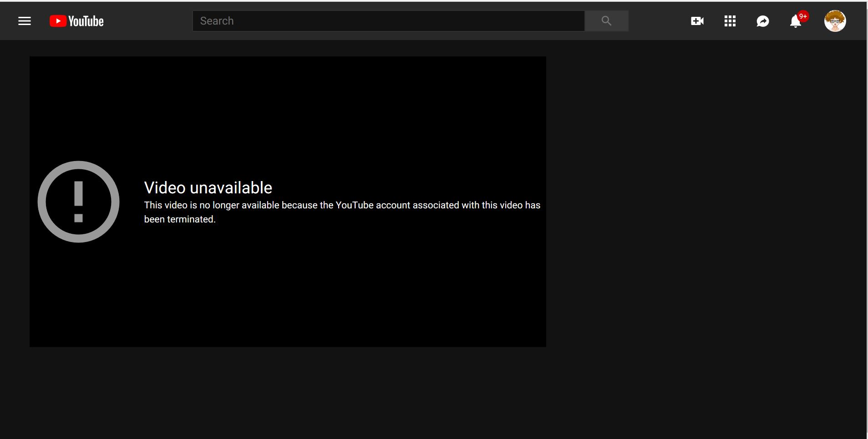Click the 'Video unavailable' heading
This screenshot has height=439, width=868.
[208, 187]
